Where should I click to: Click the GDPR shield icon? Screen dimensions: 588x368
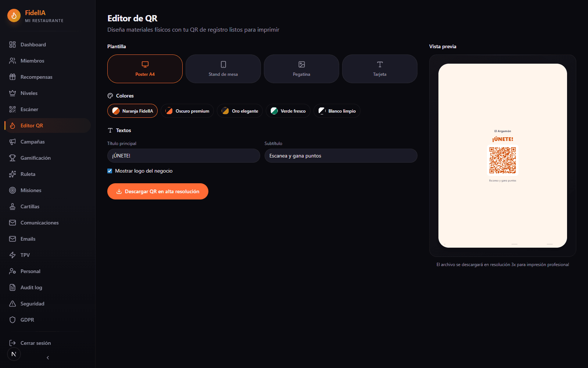click(x=12, y=320)
